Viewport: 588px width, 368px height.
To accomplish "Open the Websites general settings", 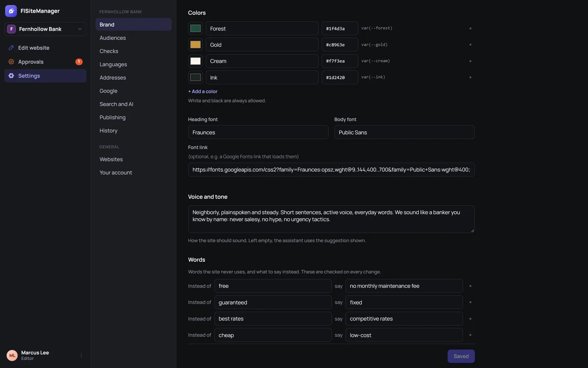I will [133, 159].
